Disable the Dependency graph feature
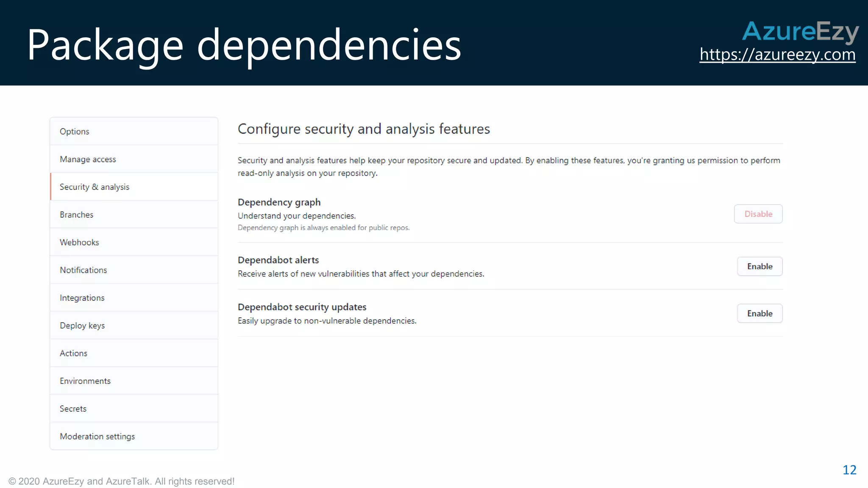The height and width of the screenshot is (488, 868). point(758,214)
